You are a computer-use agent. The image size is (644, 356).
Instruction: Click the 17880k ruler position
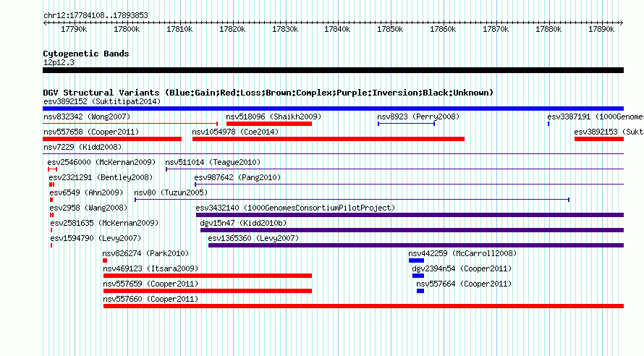548,29
